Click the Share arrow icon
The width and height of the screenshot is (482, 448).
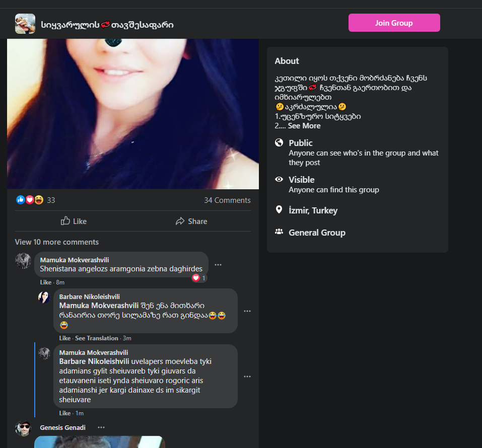coord(180,221)
